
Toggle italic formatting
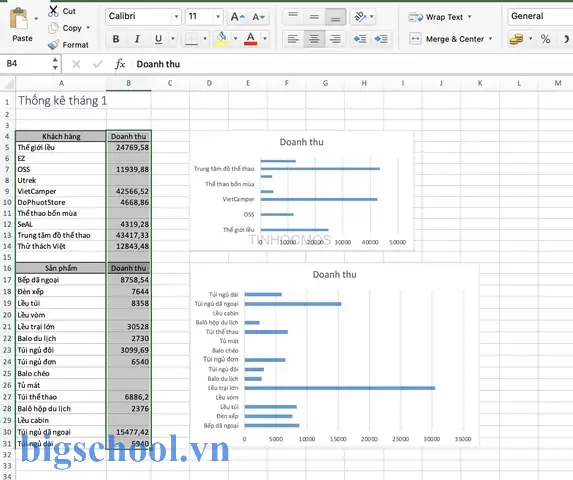pyautogui.click(x=137, y=39)
